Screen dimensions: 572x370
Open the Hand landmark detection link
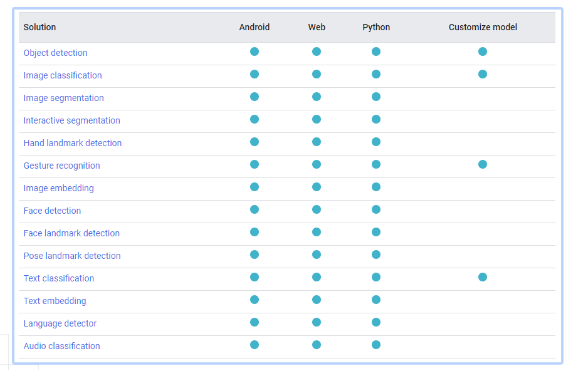tap(73, 143)
